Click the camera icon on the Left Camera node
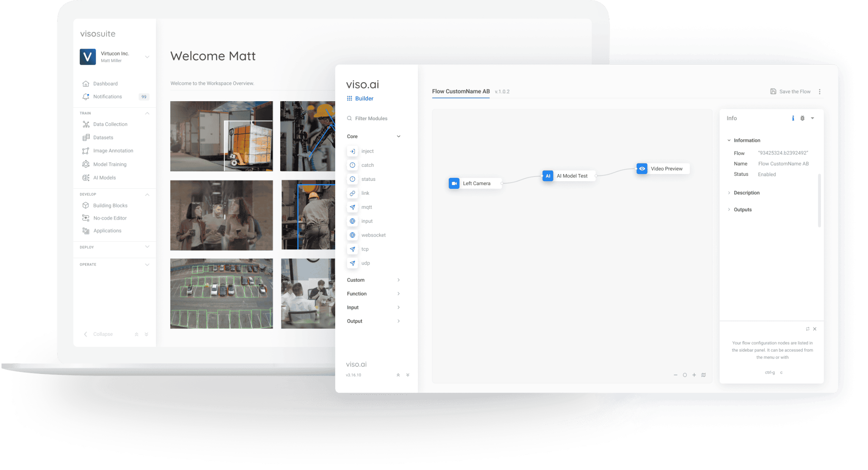This screenshot has height=470, width=868. 454,183
